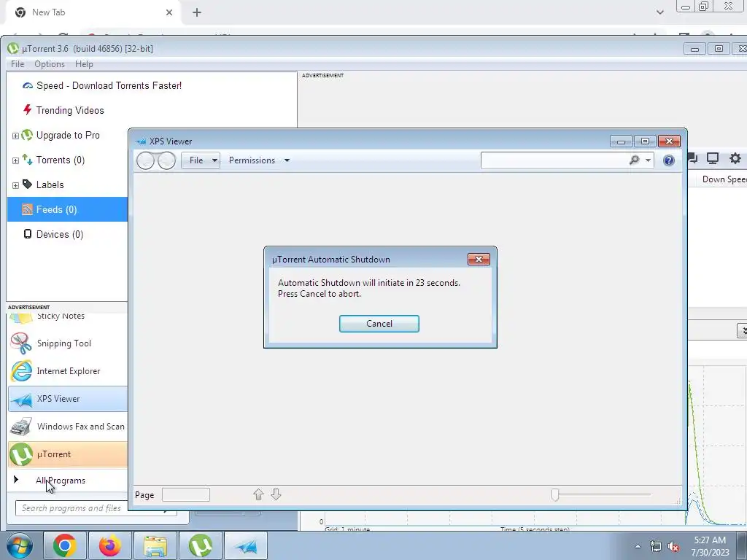Select the New Tab Chrome tab
The width and height of the screenshot is (747, 560).
pos(93,12)
